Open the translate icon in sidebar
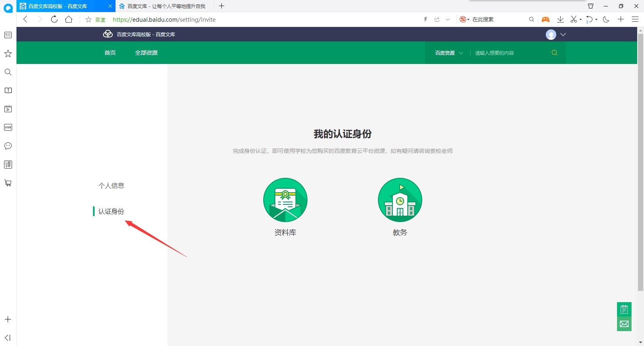Screen dimensions: 644x346 [8, 165]
